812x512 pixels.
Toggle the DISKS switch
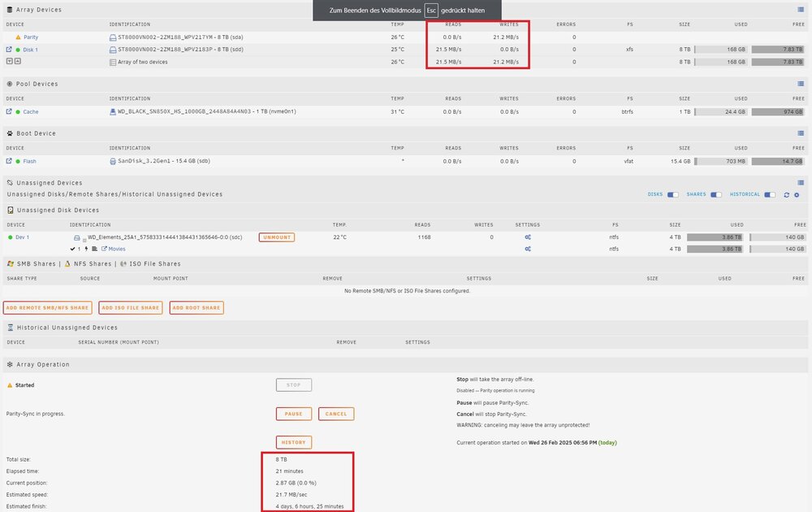(x=672, y=195)
